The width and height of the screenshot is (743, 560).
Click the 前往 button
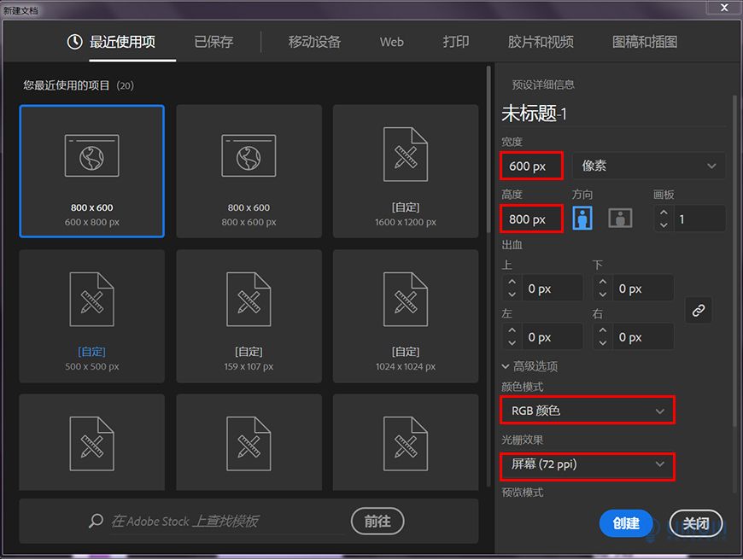point(377,521)
